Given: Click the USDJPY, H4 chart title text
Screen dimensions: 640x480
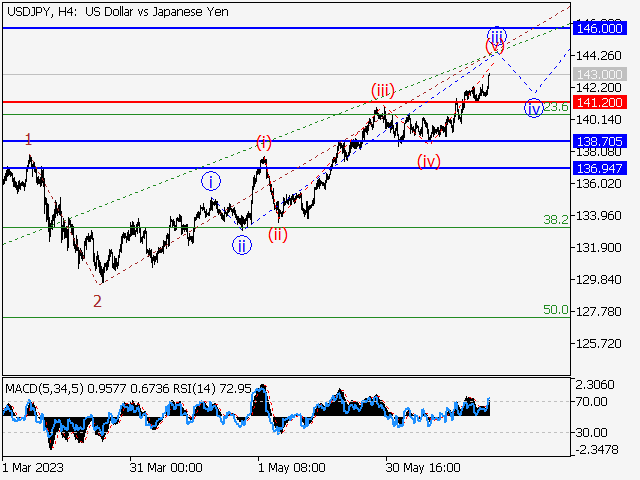Looking at the screenshot, I should (x=118, y=12).
